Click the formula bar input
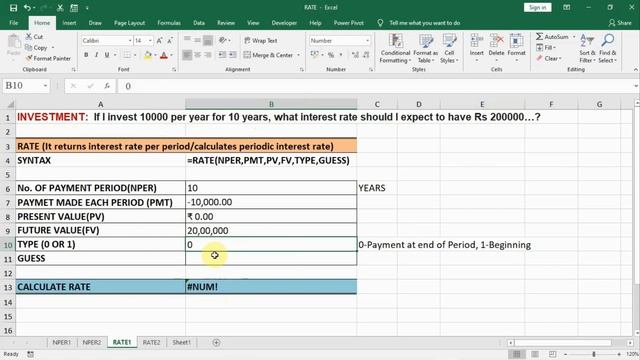Screen dimensions: 640x360 (378, 86)
